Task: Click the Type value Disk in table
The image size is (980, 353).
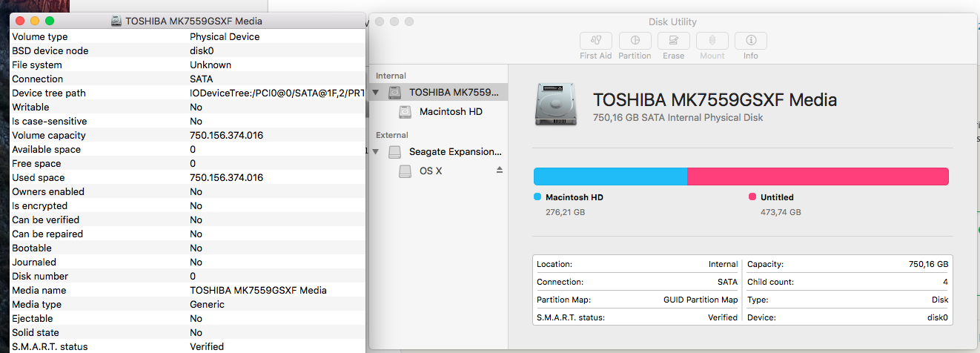Action: tap(939, 300)
